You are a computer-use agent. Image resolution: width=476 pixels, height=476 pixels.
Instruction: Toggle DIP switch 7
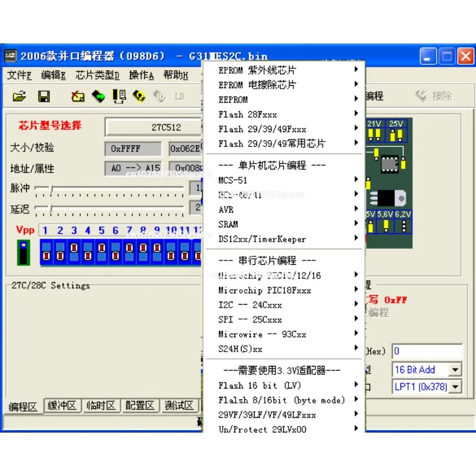pos(129,252)
